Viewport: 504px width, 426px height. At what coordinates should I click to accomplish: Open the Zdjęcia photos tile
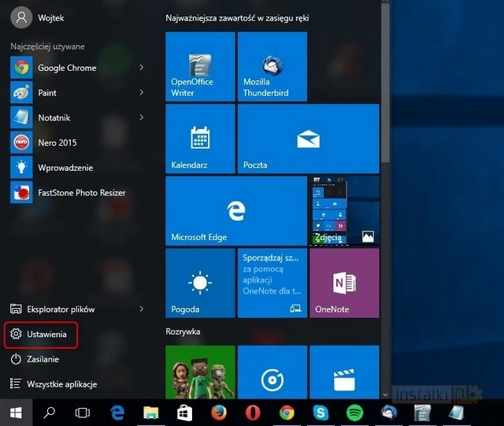point(345,211)
